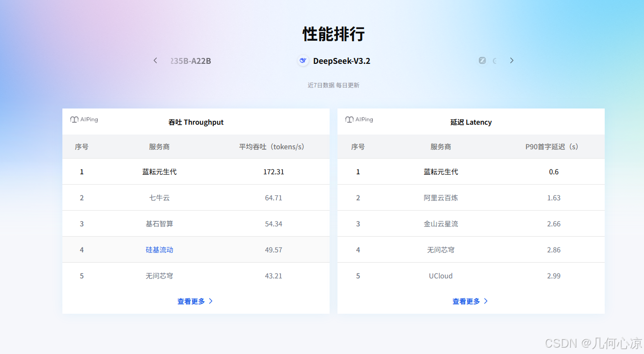The width and height of the screenshot is (644, 354).
Task: Click the AIPing logo in the Latency card
Action: [359, 119]
